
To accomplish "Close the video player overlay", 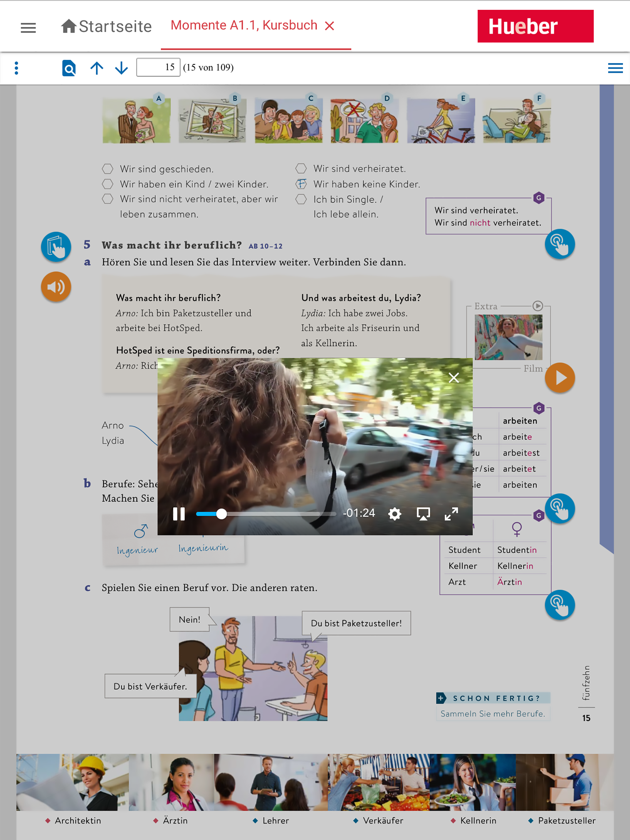I will pyautogui.click(x=454, y=378).
